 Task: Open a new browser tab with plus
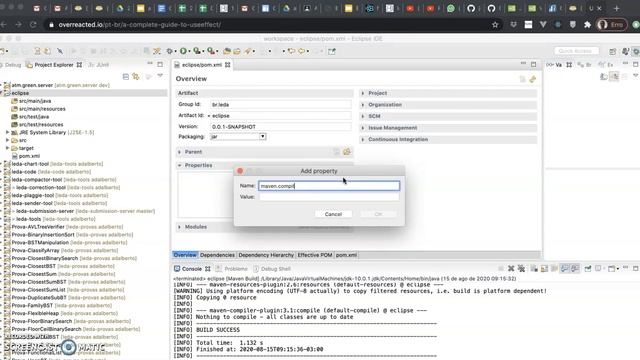tap(616, 8)
